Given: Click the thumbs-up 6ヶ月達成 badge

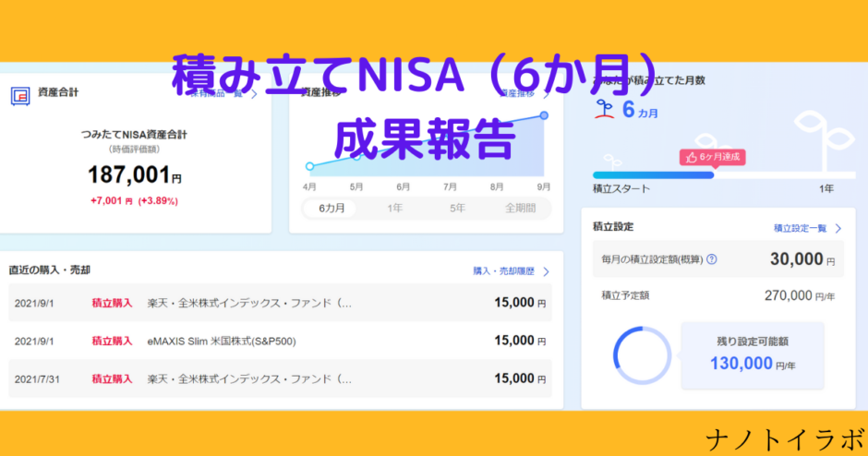Looking at the screenshot, I should point(713,157).
